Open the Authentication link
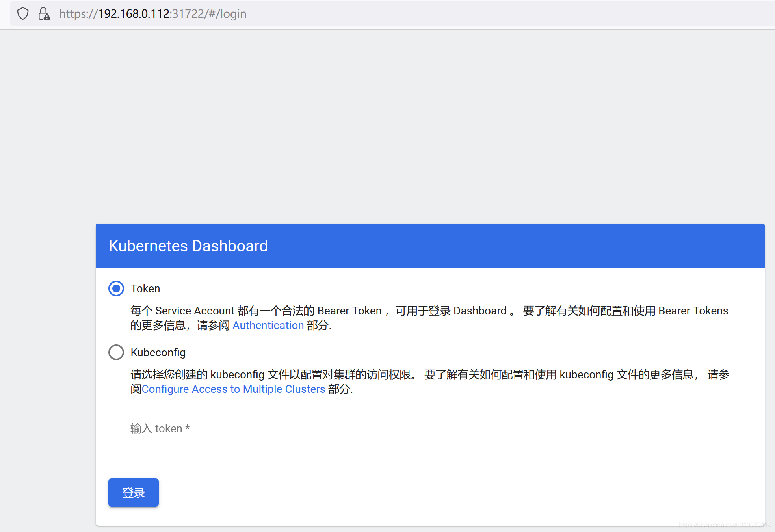This screenshot has height=532, width=775. click(268, 326)
